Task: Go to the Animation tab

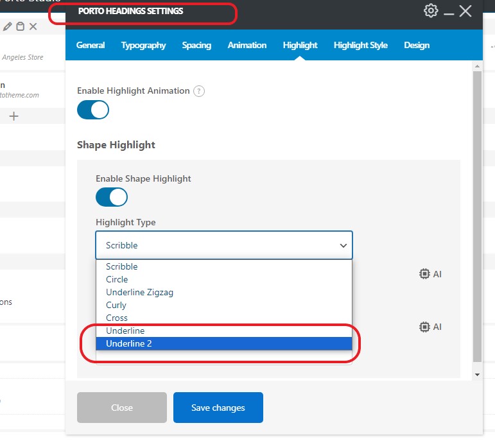Action: (x=247, y=45)
